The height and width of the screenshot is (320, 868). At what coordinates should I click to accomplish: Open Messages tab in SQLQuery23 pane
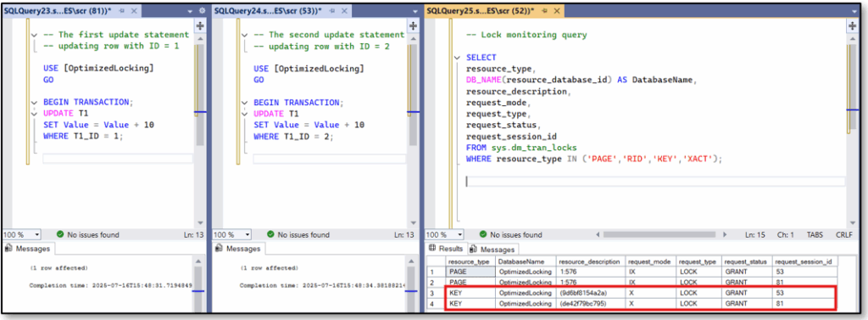pyautogui.click(x=28, y=249)
